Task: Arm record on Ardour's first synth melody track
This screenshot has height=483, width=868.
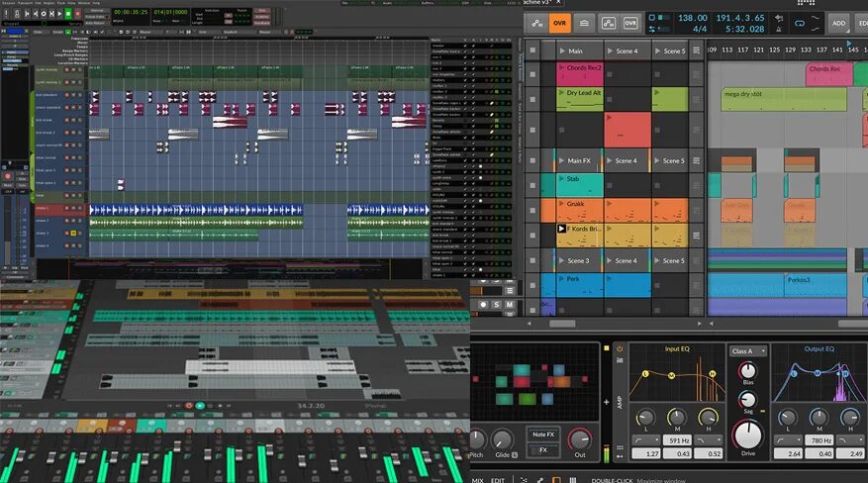Action: coord(67,69)
